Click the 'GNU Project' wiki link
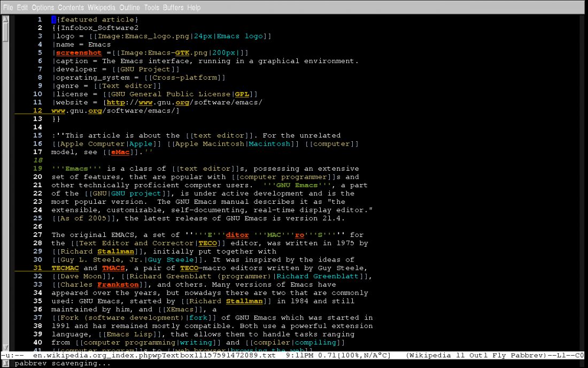 pos(145,69)
